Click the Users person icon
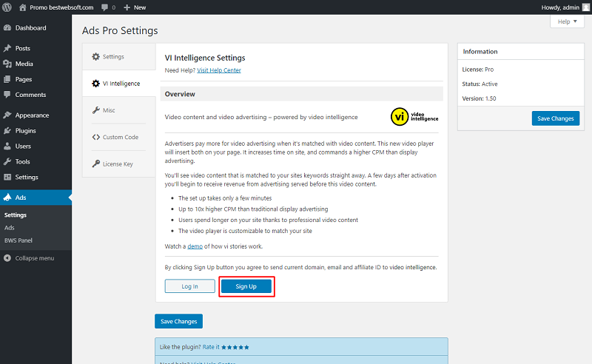This screenshot has height=364, width=592. point(7,146)
